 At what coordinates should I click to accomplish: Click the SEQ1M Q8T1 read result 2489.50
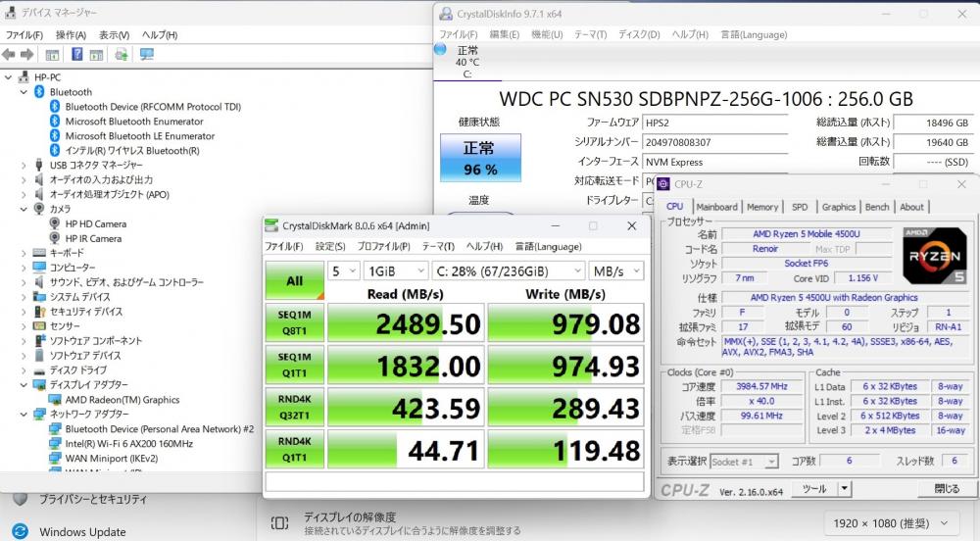[406, 323]
